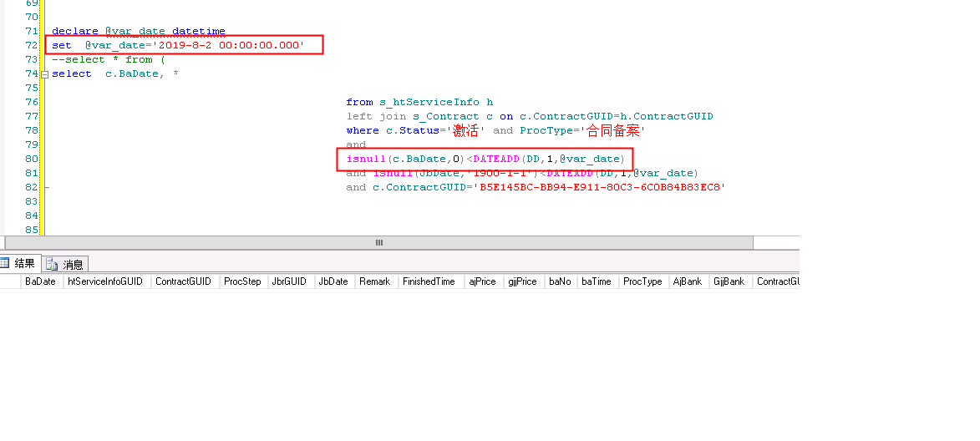Select the Remark column header
Viewport: 980px width, 441px height.
pos(375,281)
